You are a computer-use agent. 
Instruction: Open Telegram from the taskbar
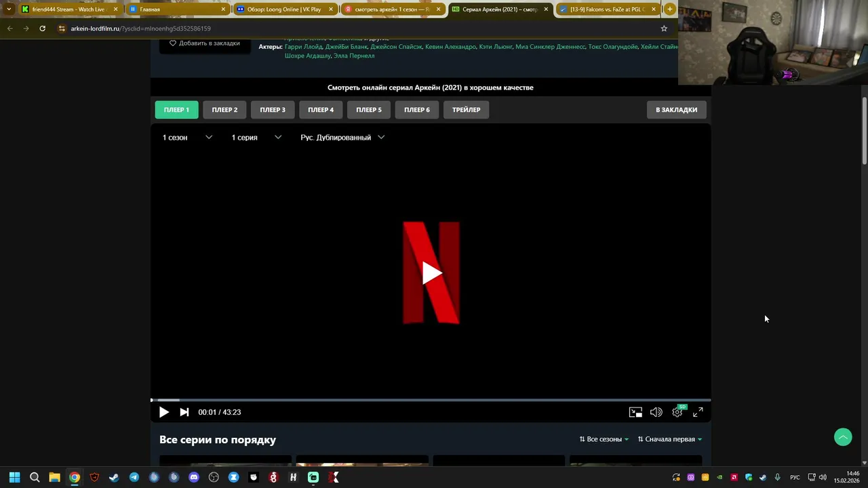coord(134,477)
